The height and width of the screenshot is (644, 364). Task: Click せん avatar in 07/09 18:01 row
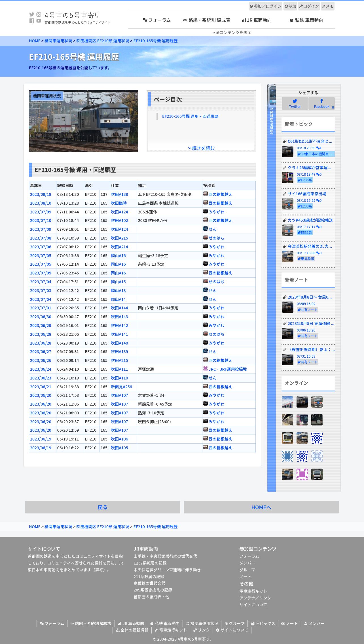pyautogui.click(x=206, y=229)
